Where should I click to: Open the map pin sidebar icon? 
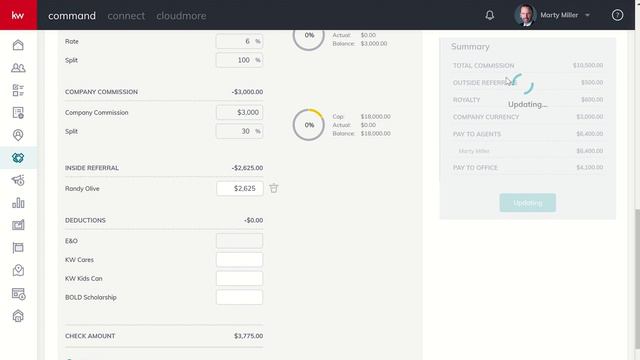[18, 270]
